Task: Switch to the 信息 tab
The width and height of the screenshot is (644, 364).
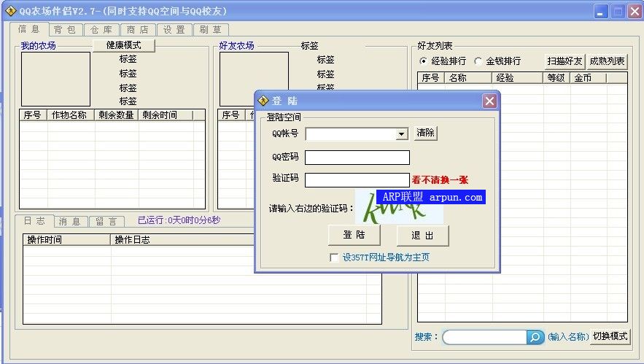Action: [28, 29]
